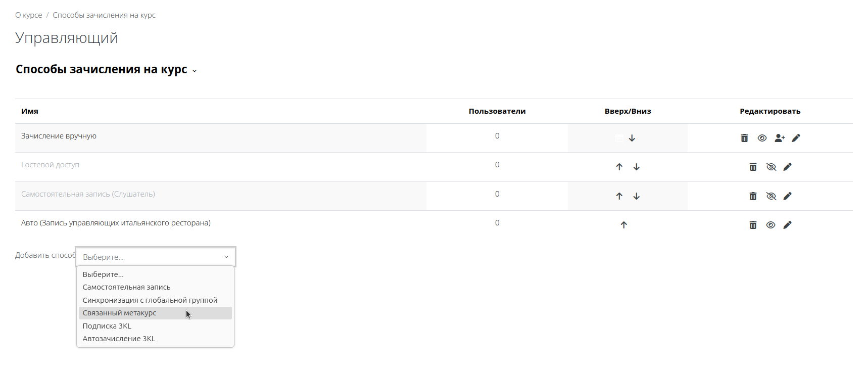Expand the Способы зачисления на курс heading menu
The width and height of the screenshot is (868, 373).
tap(195, 71)
